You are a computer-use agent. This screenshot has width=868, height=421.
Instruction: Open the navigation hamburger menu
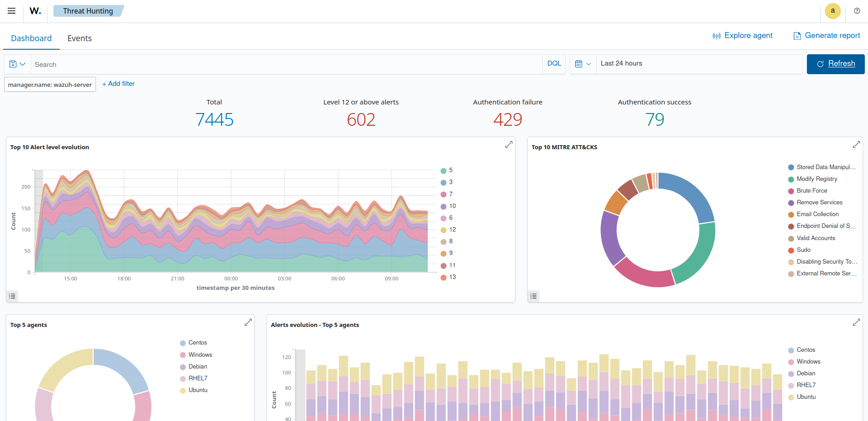point(11,11)
